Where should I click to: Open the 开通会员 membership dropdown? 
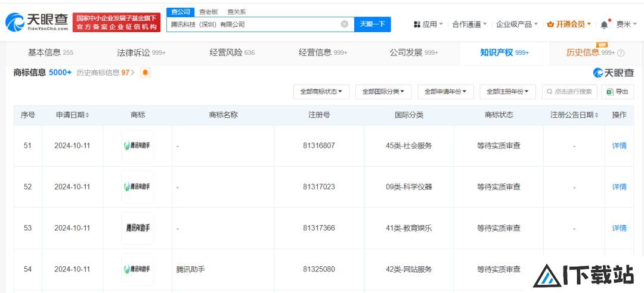pyautogui.click(x=569, y=24)
